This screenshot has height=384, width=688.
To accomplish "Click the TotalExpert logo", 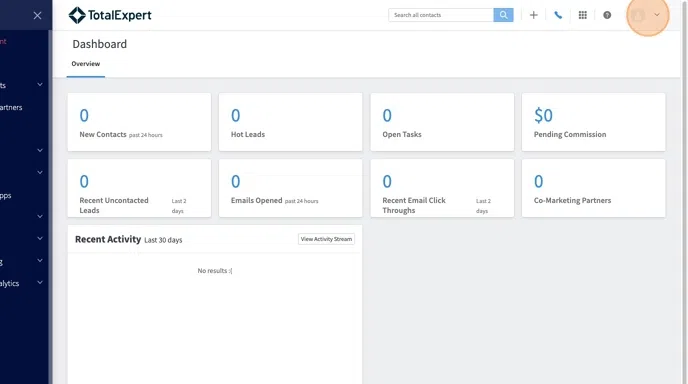I will tap(110, 15).
